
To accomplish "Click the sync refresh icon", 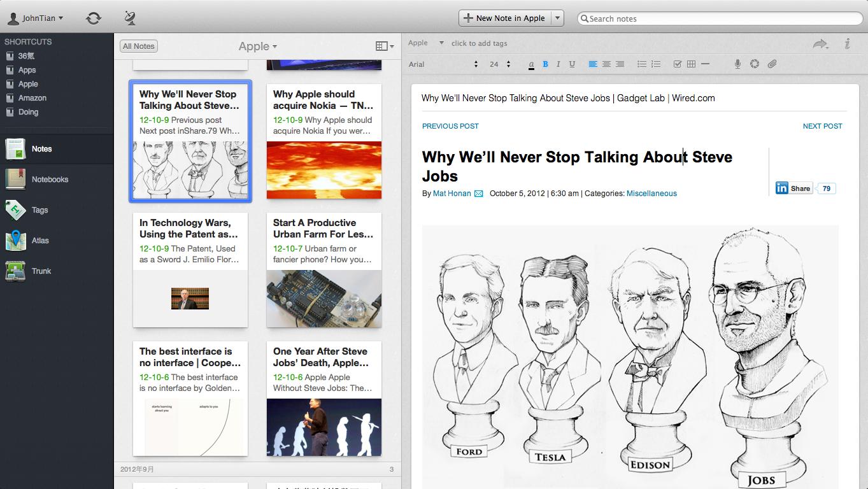I will click(94, 18).
